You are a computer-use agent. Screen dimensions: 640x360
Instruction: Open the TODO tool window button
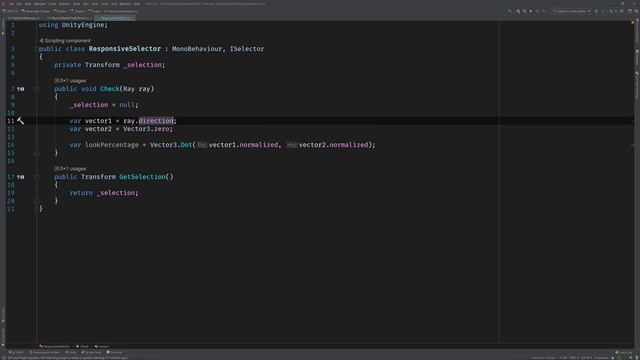pyautogui.click(x=16, y=352)
